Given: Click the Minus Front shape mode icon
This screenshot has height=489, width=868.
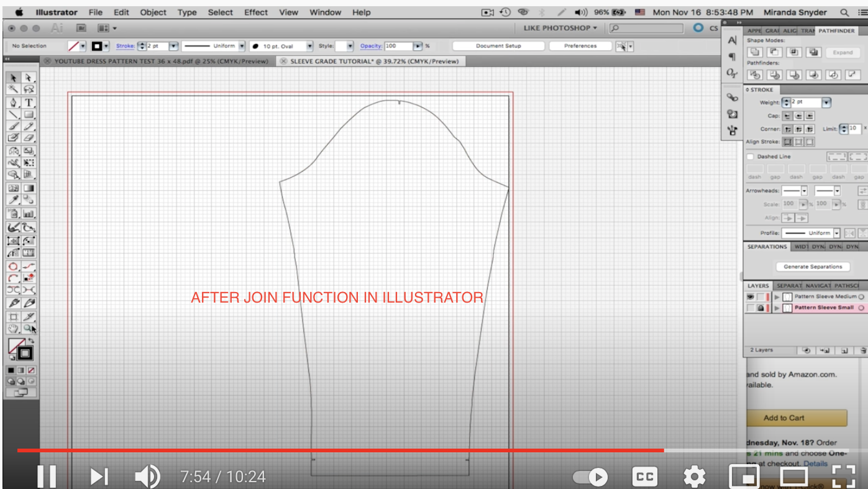Looking at the screenshot, I should (774, 52).
